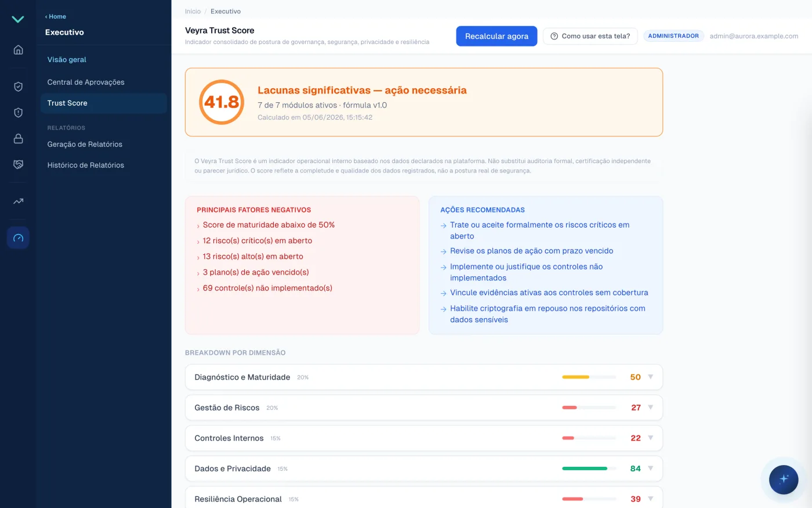Click the ADMINISTRADOR badge
The width and height of the screenshot is (812, 508).
pyautogui.click(x=673, y=36)
